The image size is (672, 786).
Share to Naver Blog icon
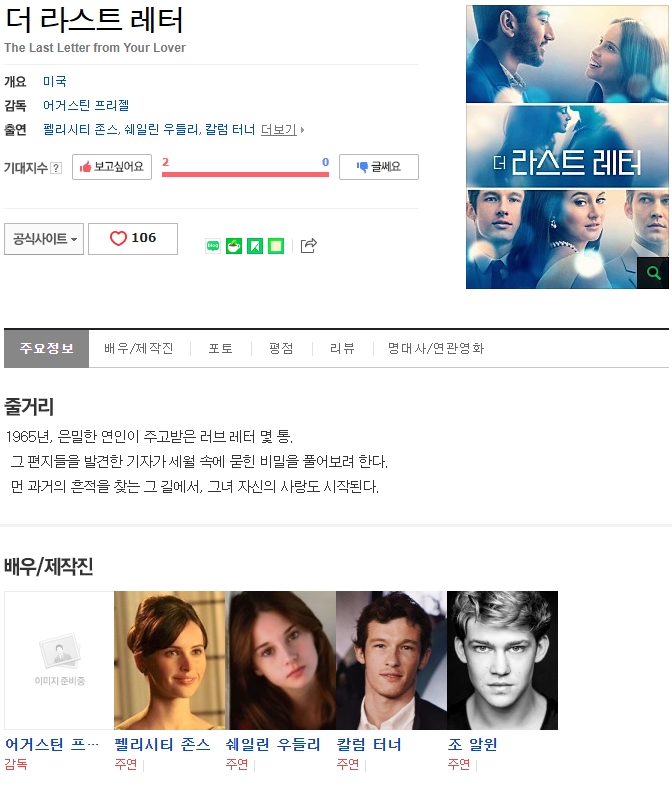213,246
